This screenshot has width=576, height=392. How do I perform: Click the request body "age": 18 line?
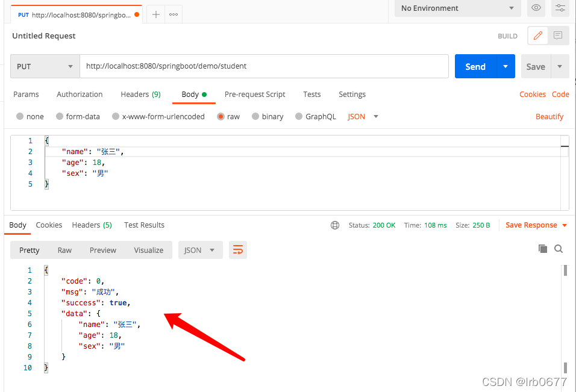[x=83, y=162]
